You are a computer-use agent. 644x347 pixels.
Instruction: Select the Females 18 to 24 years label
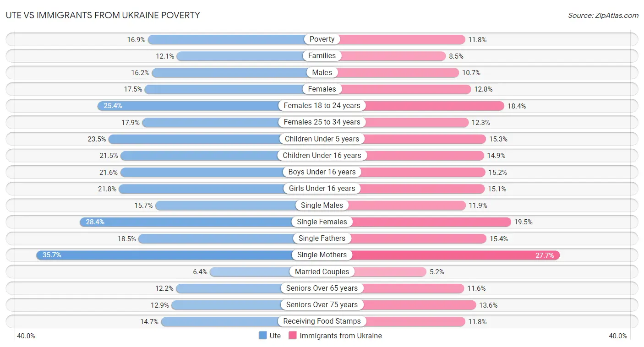point(322,106)
